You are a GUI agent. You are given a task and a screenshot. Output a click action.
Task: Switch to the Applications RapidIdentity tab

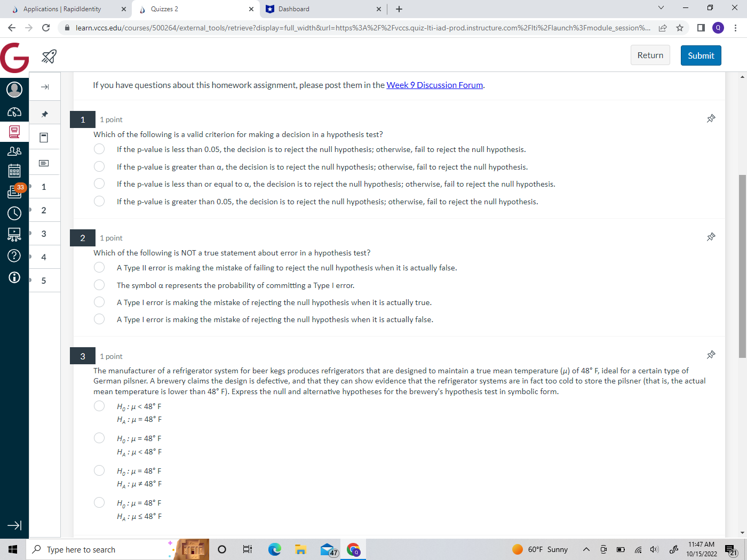click(64, 9)
